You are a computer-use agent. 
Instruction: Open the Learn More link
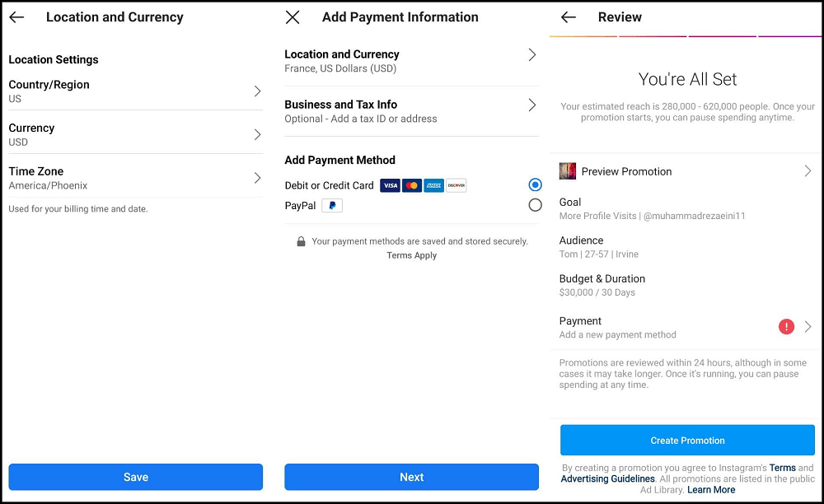pos(711,490)
